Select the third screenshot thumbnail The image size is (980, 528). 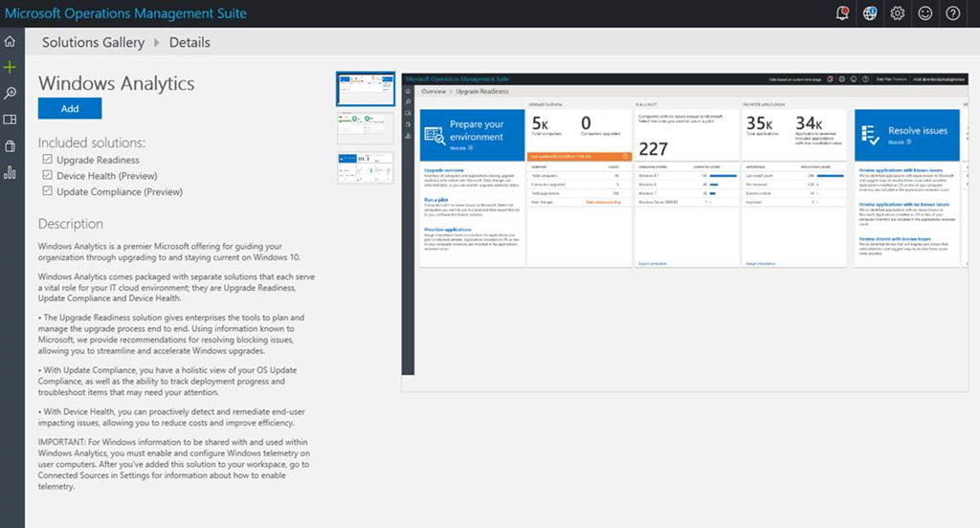[x=366, y=167]
